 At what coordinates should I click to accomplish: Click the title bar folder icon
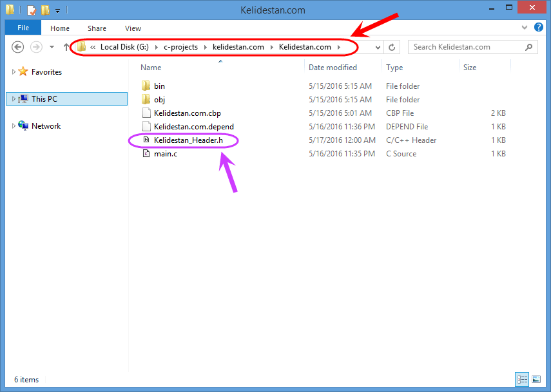(10, 10)
